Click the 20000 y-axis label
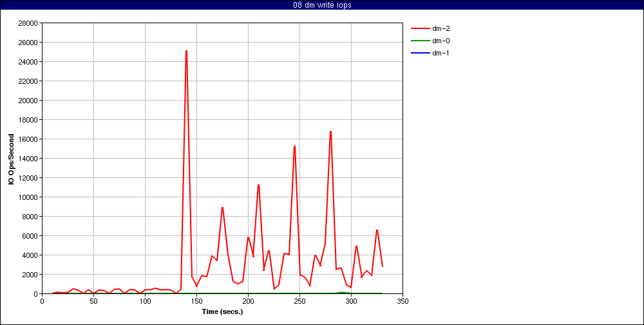This screenshot has width=644, height=325. point(29,101)
